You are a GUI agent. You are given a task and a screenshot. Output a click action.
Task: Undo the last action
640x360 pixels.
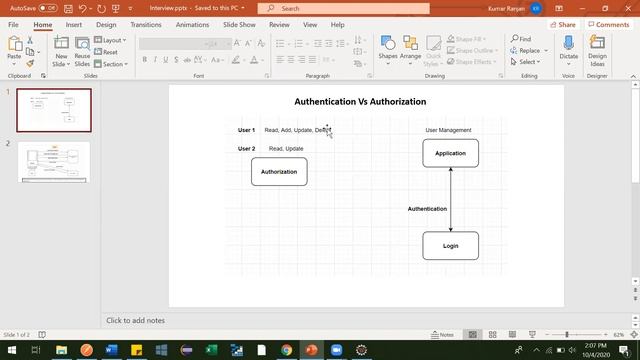point(82,8)
